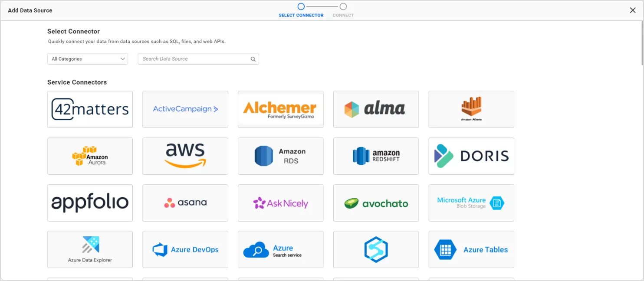This screenshot has height=281, width=644.
Task: Jump to the CONNECT step
Action: tap(343, 10)
